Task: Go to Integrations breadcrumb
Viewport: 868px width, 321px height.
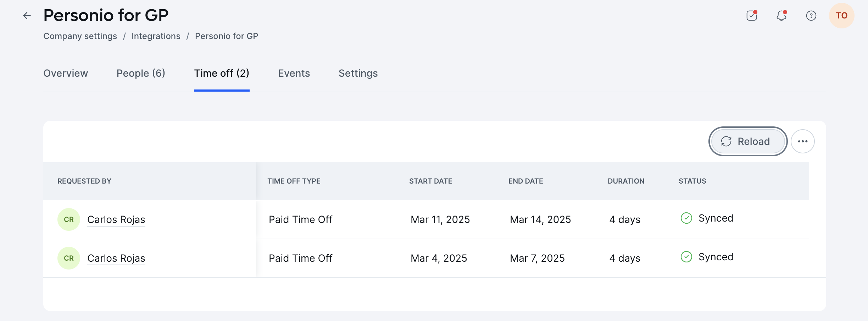Action: coord(156,36)
